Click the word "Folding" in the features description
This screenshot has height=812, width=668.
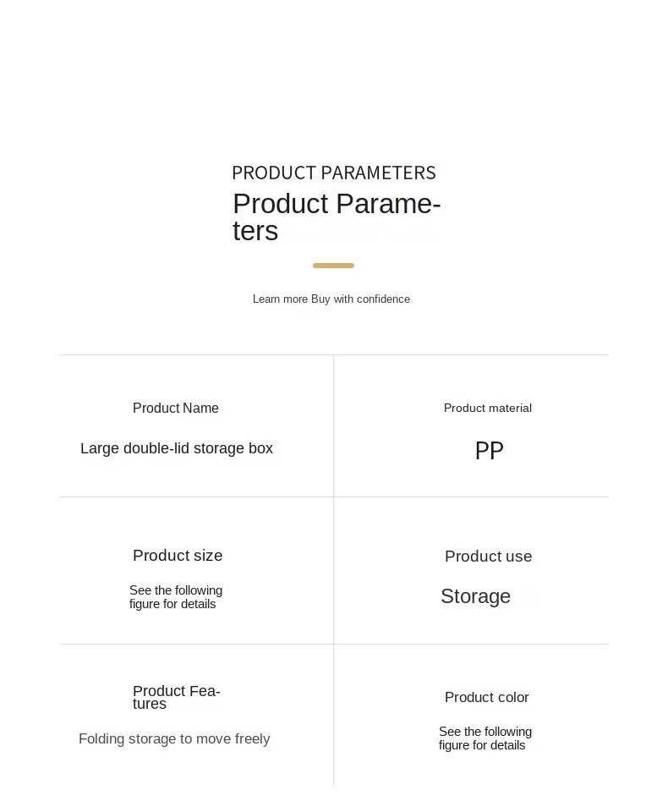101,739
